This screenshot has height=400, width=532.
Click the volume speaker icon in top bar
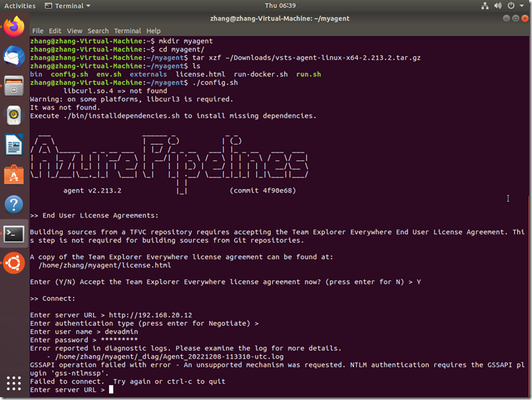pyautogui.click(x=498, y=6)
